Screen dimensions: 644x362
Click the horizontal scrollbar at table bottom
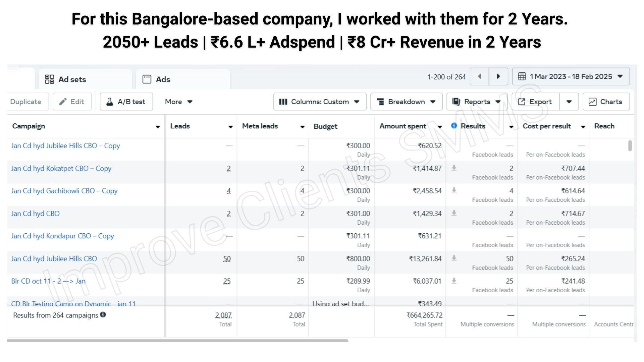coord(178,341)
